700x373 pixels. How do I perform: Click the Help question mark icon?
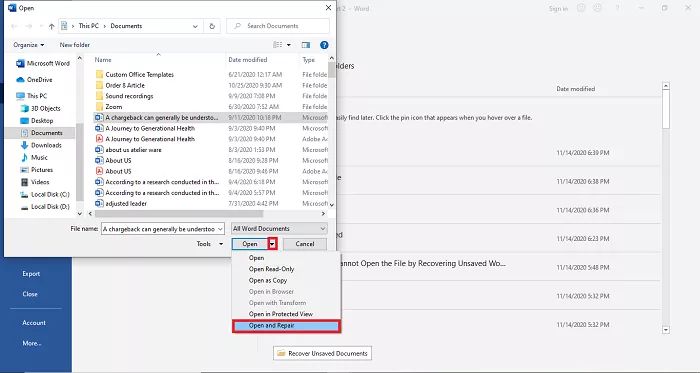click(324, 45)
